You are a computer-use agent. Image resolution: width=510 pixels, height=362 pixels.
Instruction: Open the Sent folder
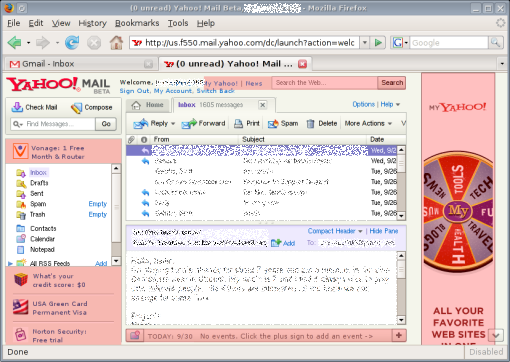[x=37, y=193]
